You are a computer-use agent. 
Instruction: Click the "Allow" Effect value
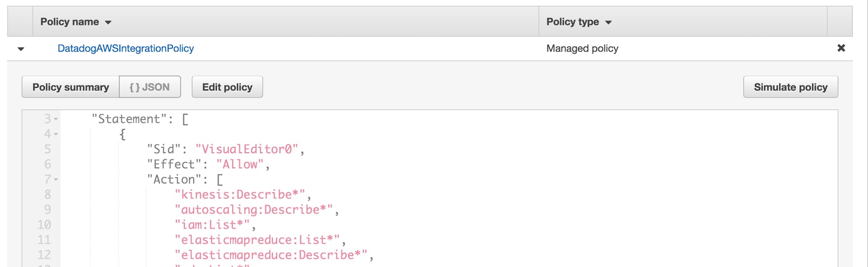pos(239,164)
